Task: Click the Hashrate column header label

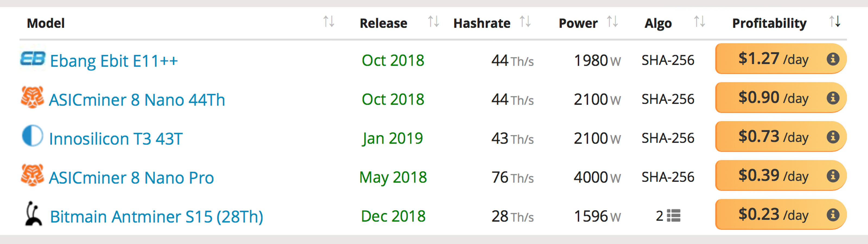Action: (482, 23)
